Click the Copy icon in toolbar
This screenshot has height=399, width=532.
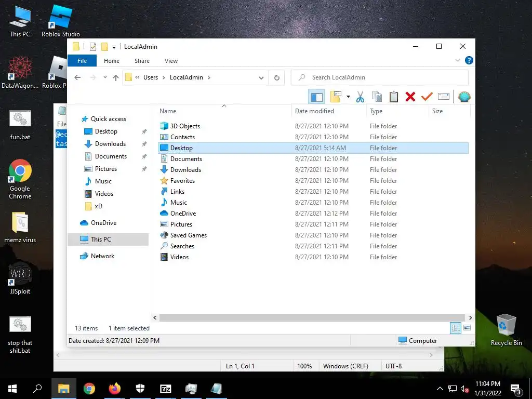point(377,97)
